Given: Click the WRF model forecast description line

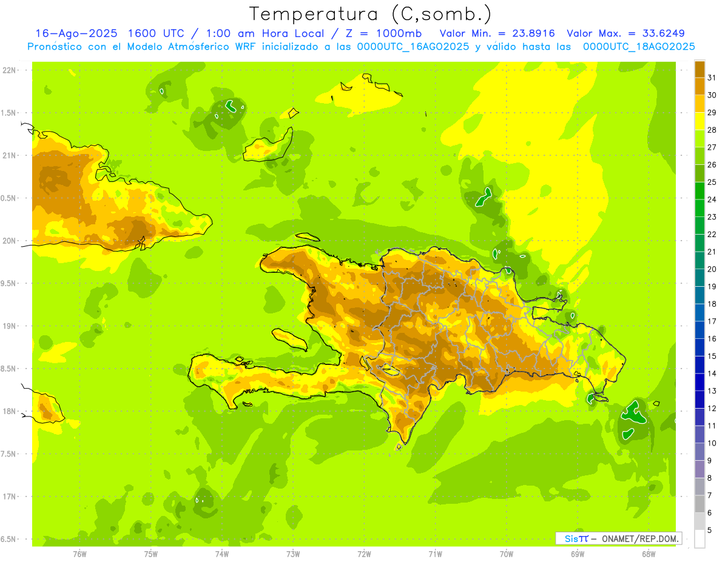Looking at the screenshot, I should click(x=362, y=47).
